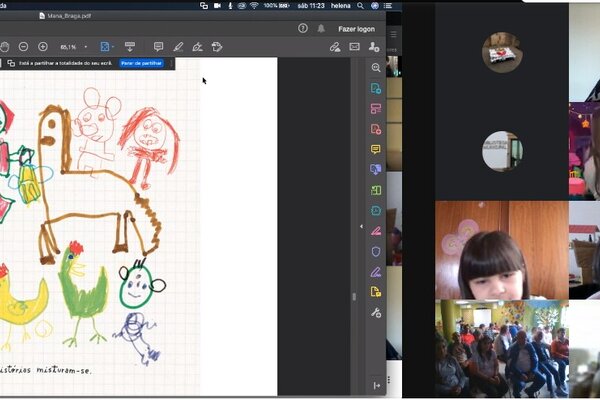This screenshot has height=400, width=600.
Task: Open Zoom window hamburger menu icon
Action: point(393,34)
